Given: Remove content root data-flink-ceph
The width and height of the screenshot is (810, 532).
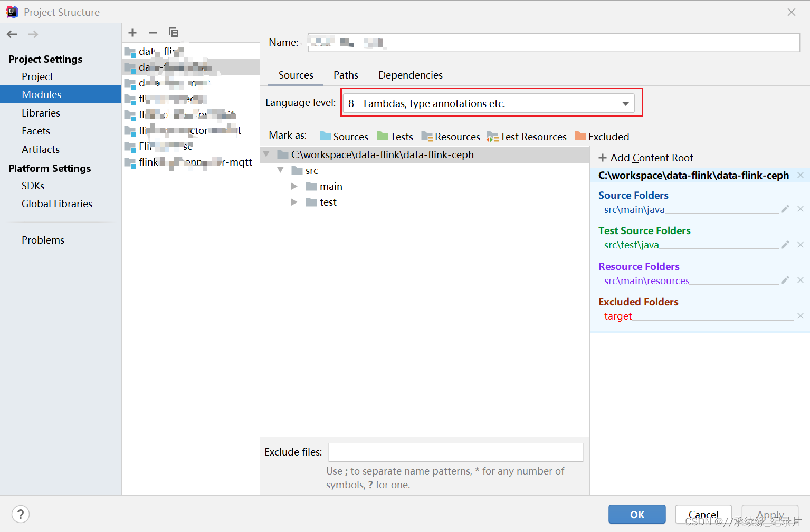Looking at the screenshot, I should (x=801, y=175).
